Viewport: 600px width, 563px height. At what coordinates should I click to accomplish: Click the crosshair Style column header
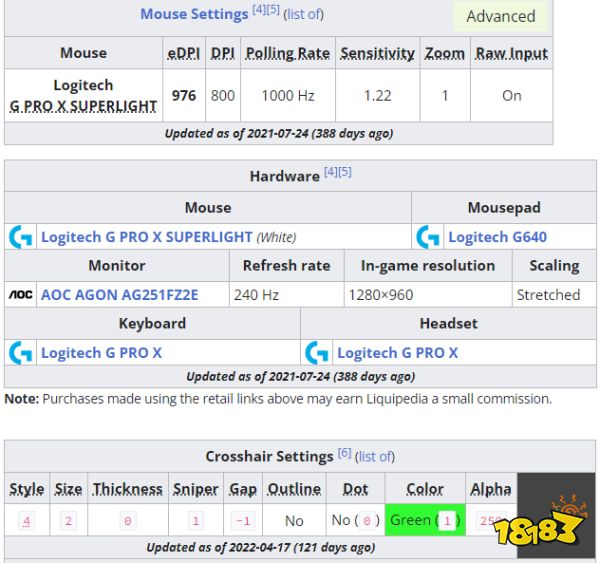click(27, 489)
